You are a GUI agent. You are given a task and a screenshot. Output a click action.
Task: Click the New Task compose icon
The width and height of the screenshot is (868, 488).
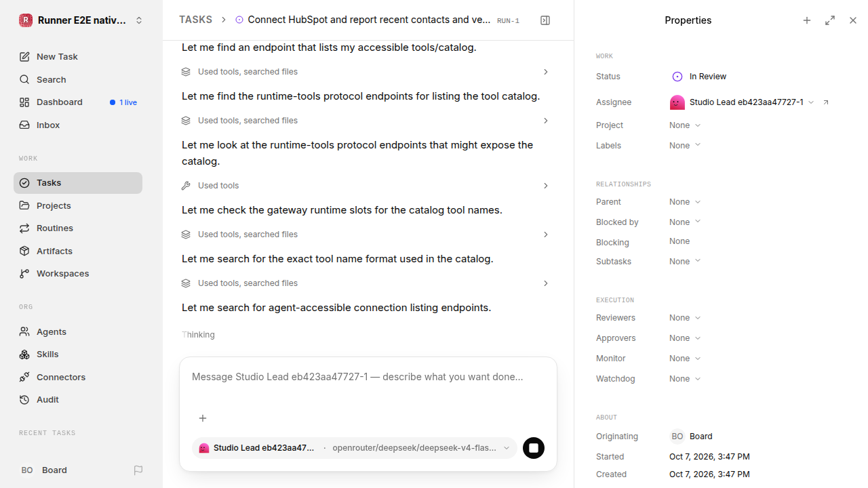24,57
